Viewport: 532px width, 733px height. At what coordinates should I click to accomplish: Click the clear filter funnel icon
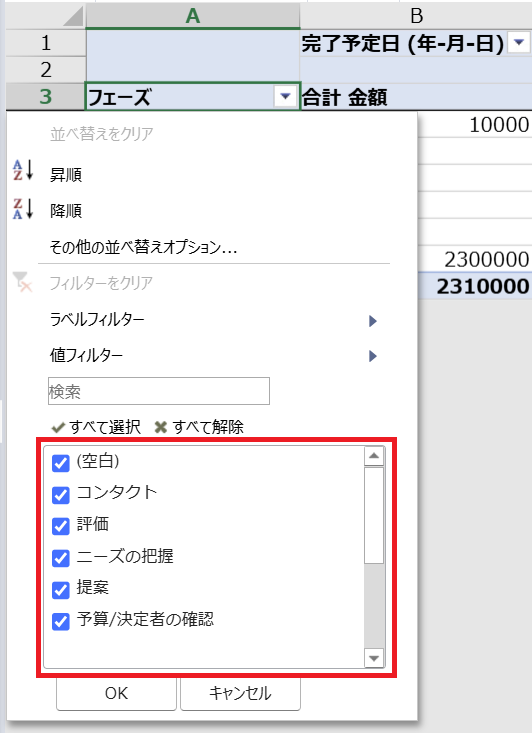[22, 282]
